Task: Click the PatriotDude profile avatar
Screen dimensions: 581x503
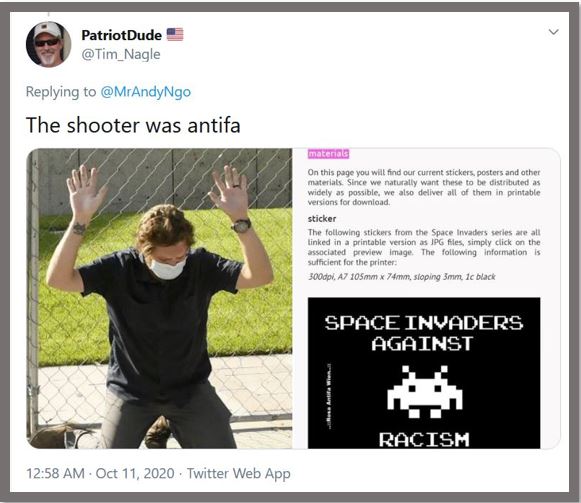Action: (x=48, y=44)
